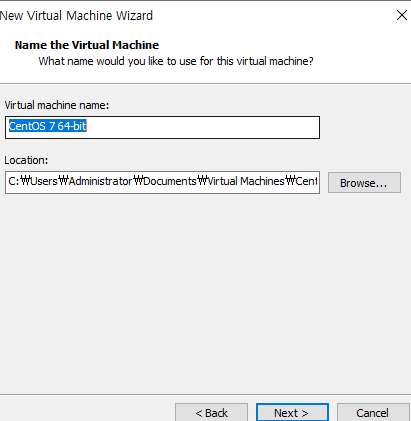Click the Virtual machine name field
411x421 pixels.
(162, 127)
